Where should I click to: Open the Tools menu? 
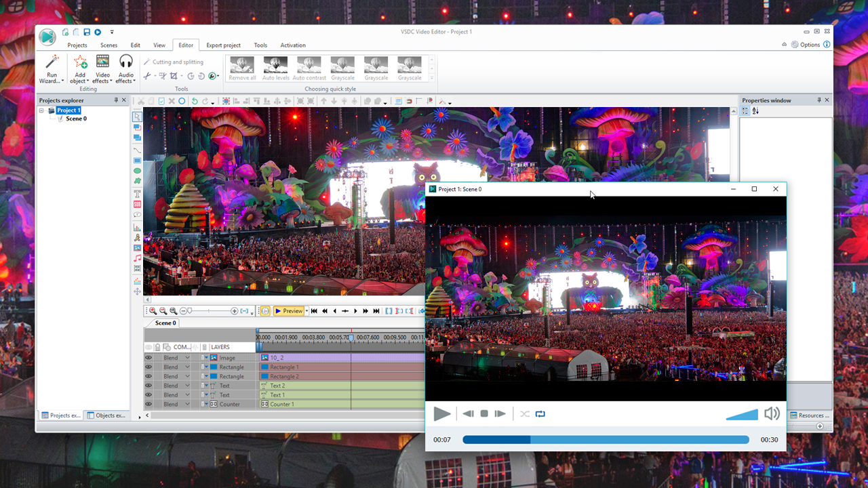coord(260,45)
